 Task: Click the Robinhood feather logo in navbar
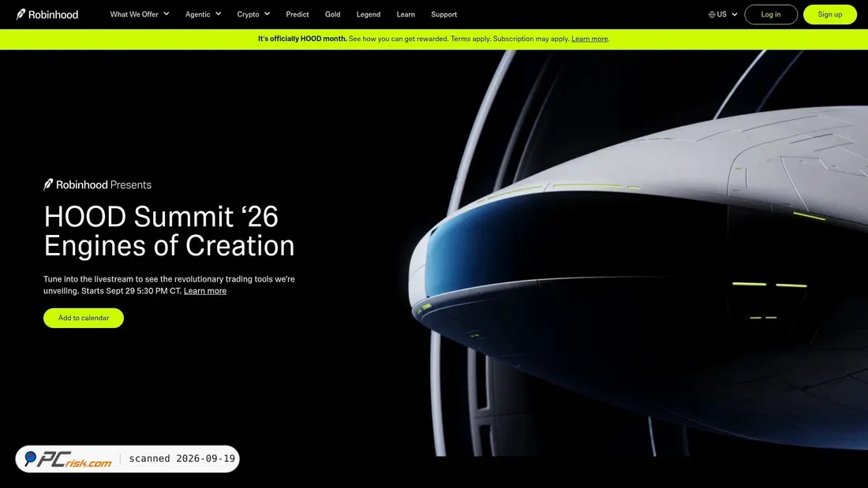[21, 14]
